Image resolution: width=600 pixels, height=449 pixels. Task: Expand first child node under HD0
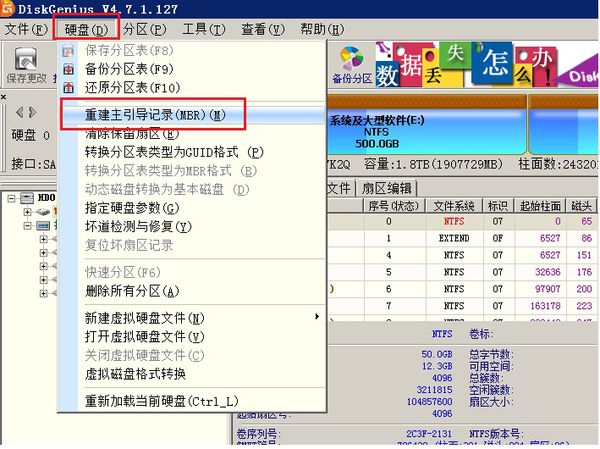(28, 211)
